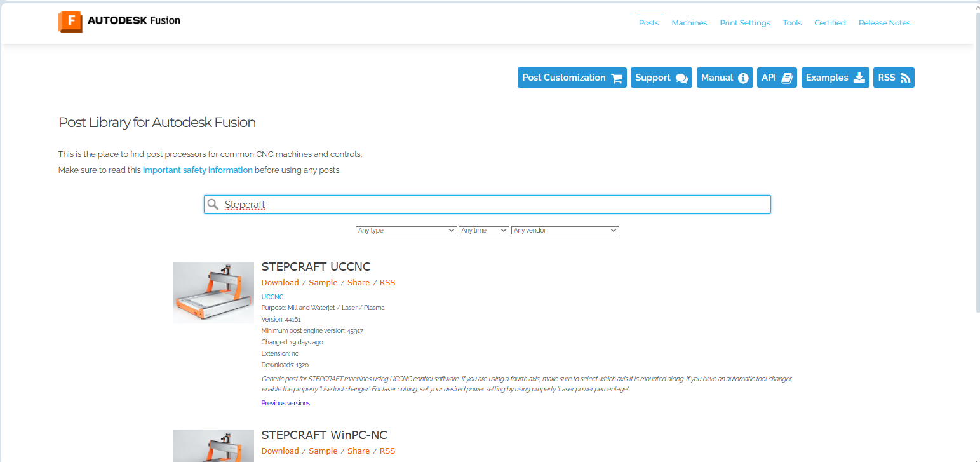The width and height of the screenshot is (980, 462).
Task: Click the 'Post Library for Autodesk Fusion' heading
Action: 157,123
